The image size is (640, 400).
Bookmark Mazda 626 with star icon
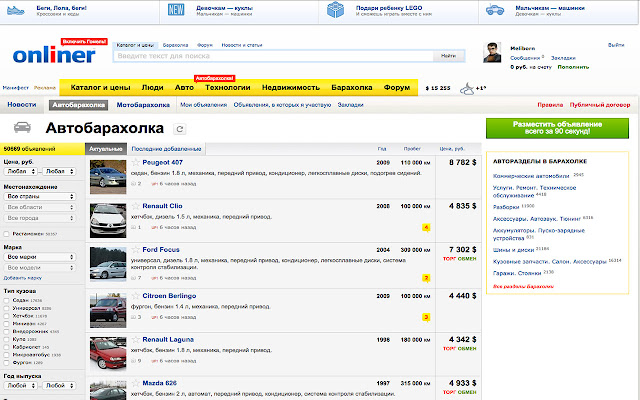136,383
